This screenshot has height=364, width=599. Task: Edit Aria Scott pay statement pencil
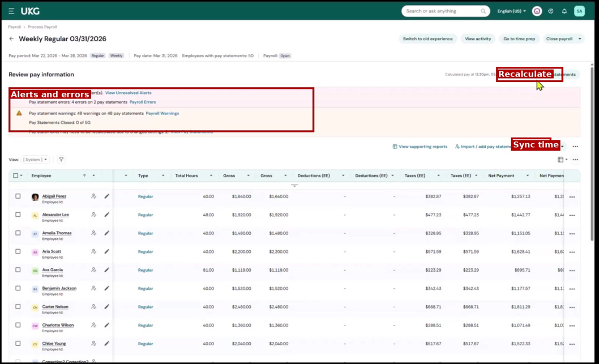tap(107, 251)
